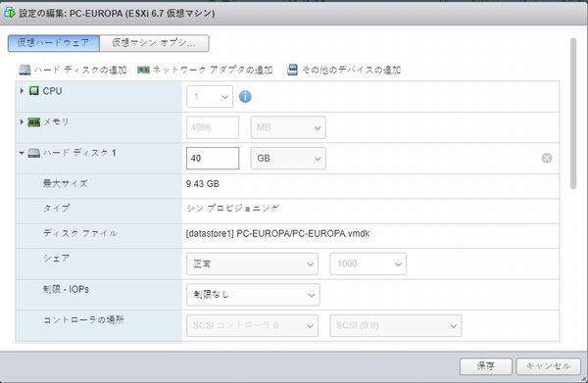This screenshot has height=383, width=588.
Task: Open the 制限なし IOPs limit dropdown
Action: (x=253, y=295)
